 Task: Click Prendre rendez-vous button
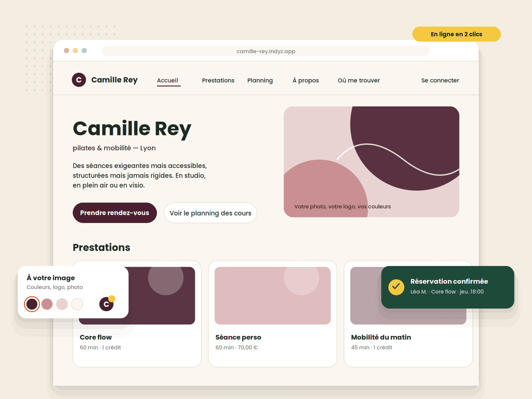115,213
